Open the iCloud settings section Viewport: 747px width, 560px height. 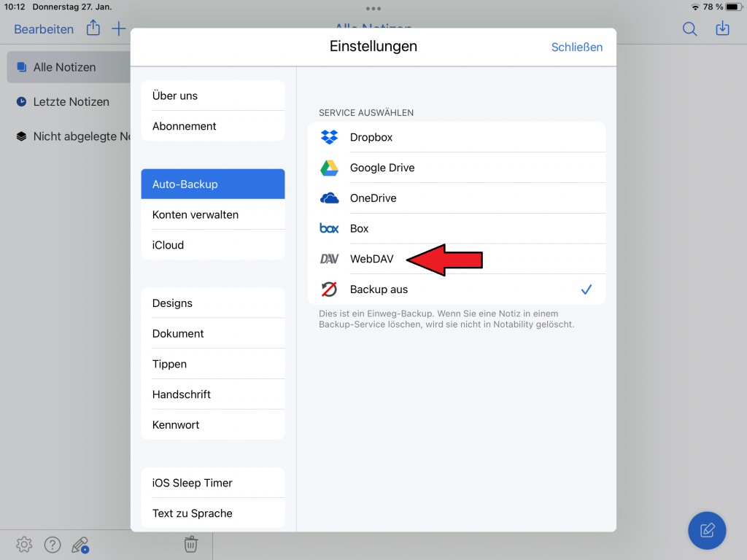coord(169,245)
